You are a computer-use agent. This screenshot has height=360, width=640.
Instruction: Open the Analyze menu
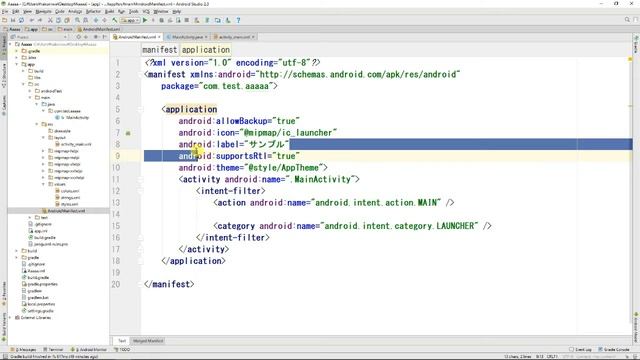coord(75,11)
